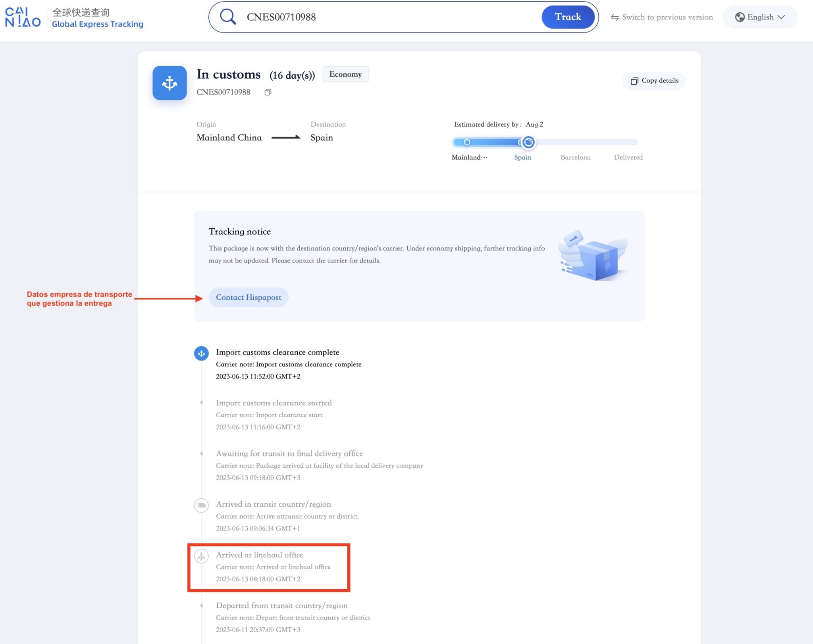Select the Track button in search bar
This screenshot has height=644, width=813.
568,17
